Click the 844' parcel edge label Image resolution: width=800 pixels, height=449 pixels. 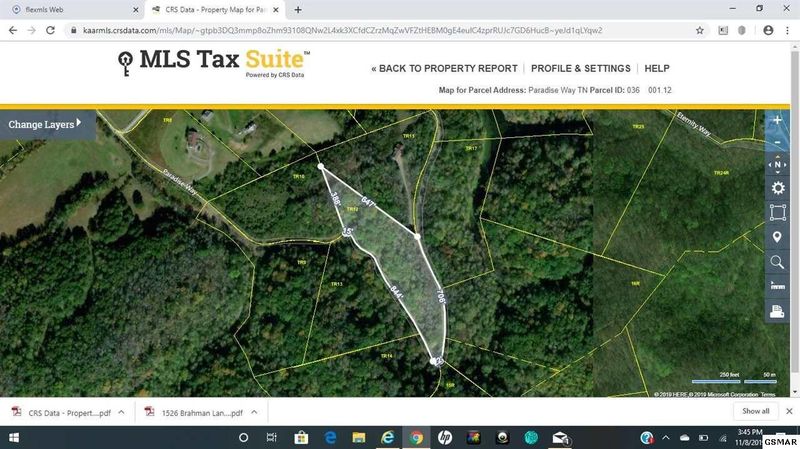(397, 292)
